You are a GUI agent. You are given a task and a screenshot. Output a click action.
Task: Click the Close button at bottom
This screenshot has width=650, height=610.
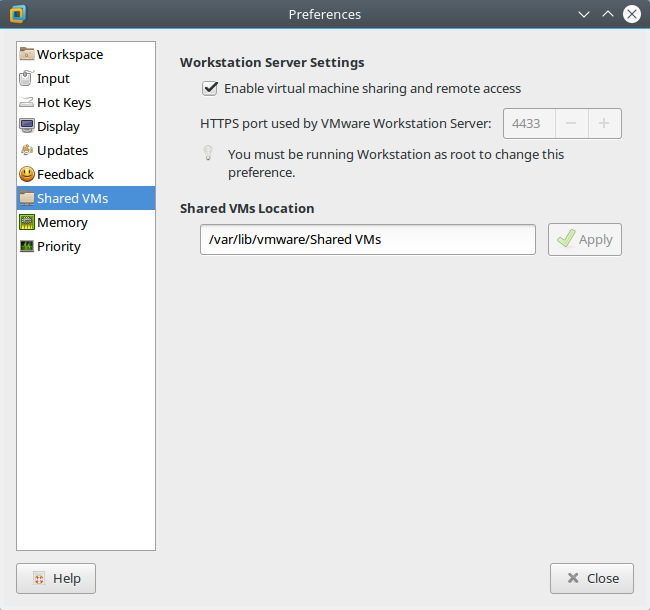point(592,578)
